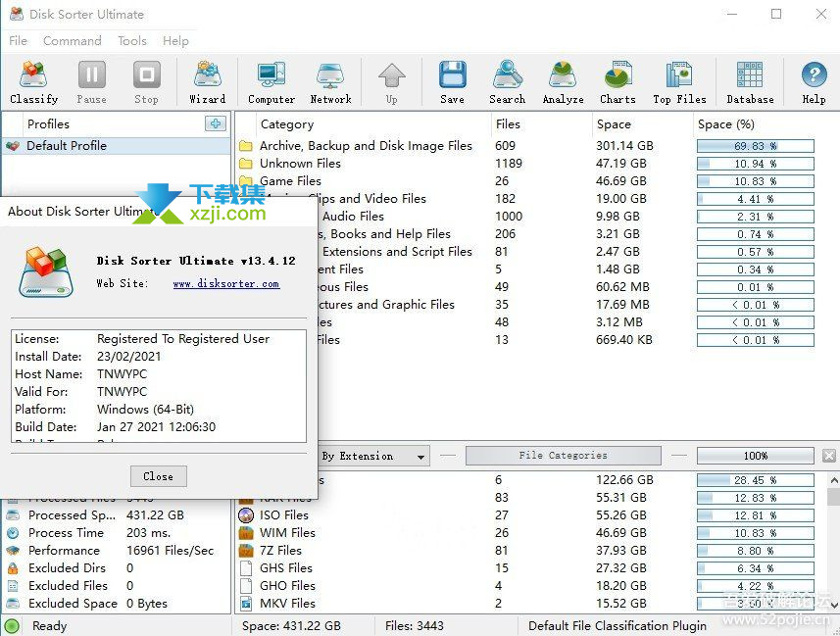Sort by the Category column header
Image resolution: width=840 pixels, height=636 pixels.
click(287, 124)
